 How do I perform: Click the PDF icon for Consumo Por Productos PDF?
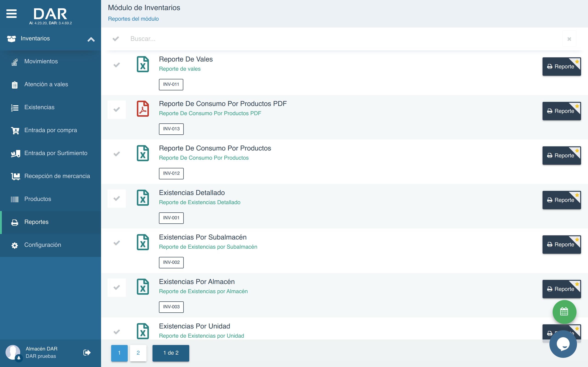click(143, 109)
